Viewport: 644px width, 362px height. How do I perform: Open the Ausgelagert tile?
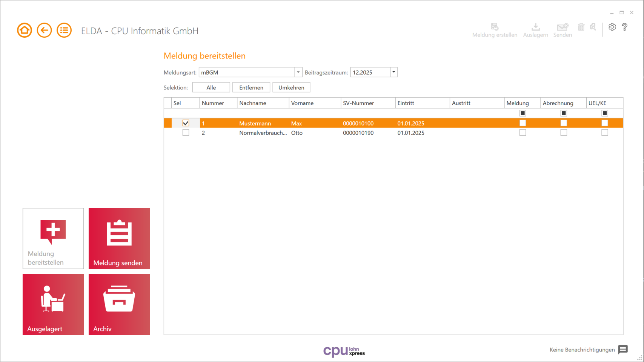tap(53, 304)
